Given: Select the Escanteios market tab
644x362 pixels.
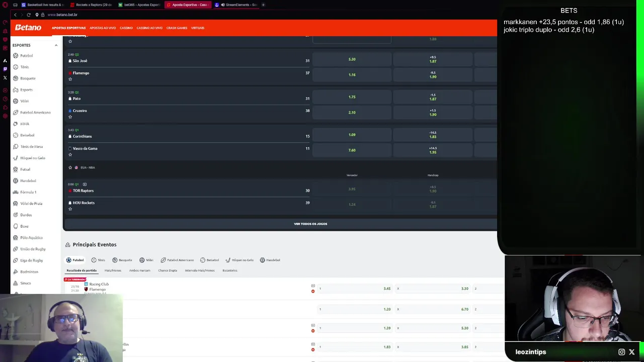Looking at the screenshot, I should (x=230, y=270).
